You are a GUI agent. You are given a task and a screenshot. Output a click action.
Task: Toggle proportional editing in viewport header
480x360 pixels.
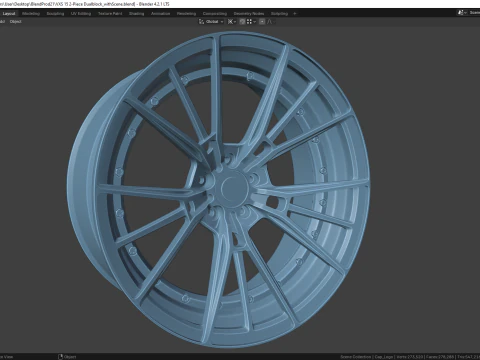pos(262,22)
